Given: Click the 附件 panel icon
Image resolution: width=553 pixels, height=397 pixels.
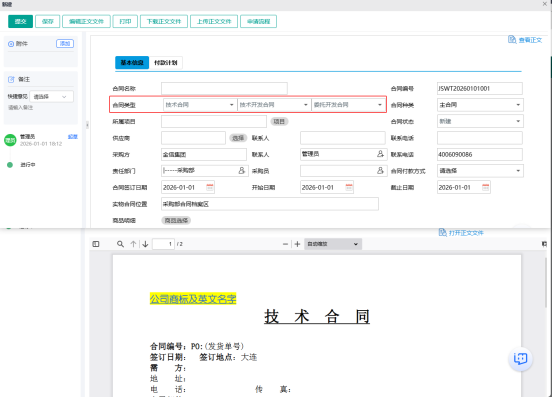Looking at the screenshot, I should click(11, 44).
